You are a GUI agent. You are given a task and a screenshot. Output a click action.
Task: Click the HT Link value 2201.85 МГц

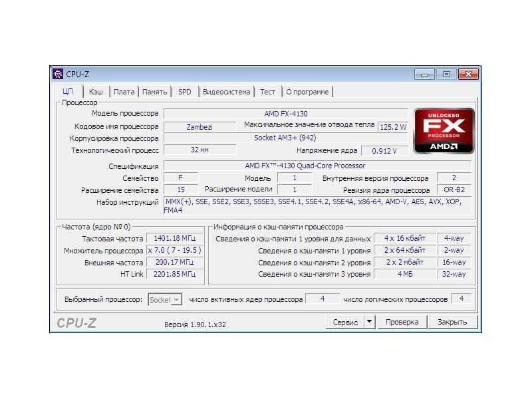click(174, 274)
